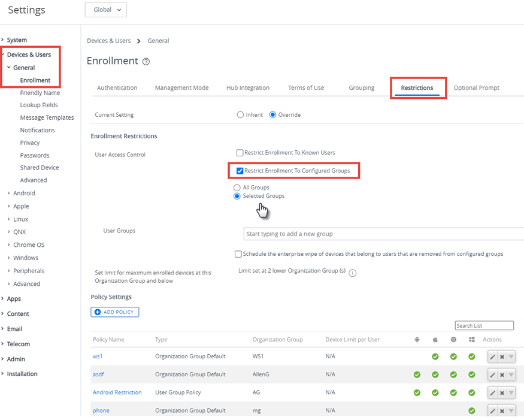Viewport: 524px width, 420px height.
Task: Click the info icon beside organization group limit
Action: point(353,273)
